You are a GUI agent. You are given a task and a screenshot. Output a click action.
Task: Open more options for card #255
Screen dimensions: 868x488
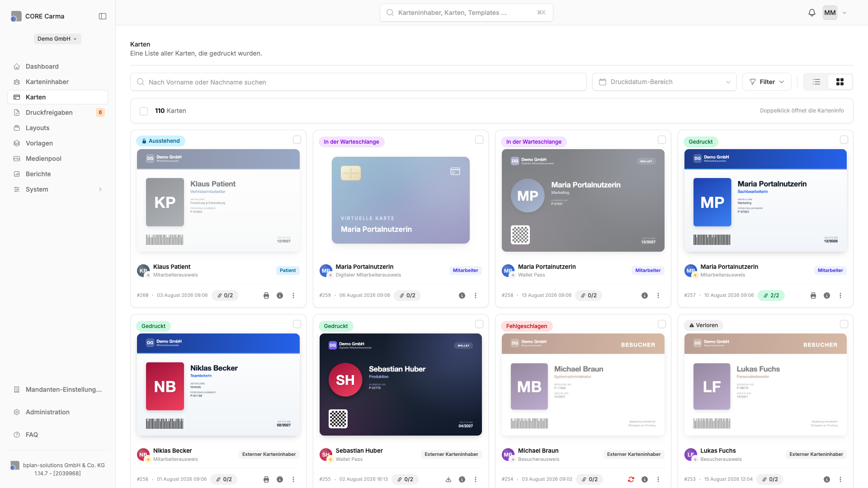(476, 479)
